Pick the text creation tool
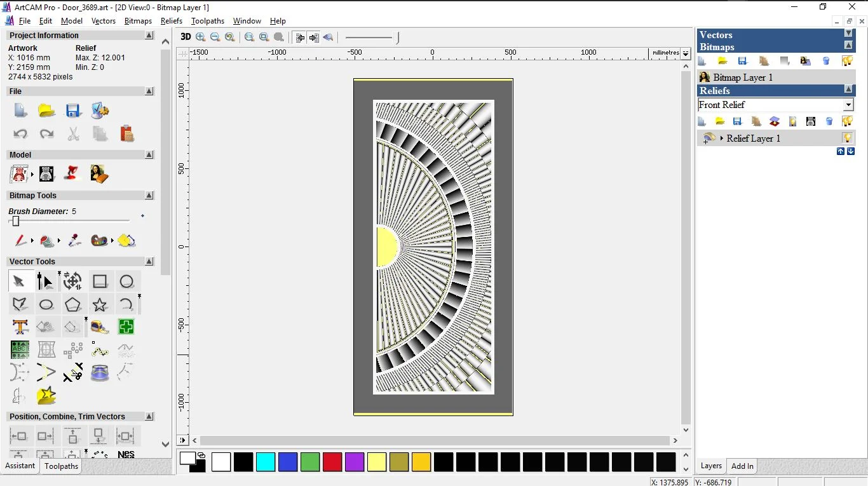Image resolution: width=868 pixels, height=486 pixels. (x=20, y=327)
